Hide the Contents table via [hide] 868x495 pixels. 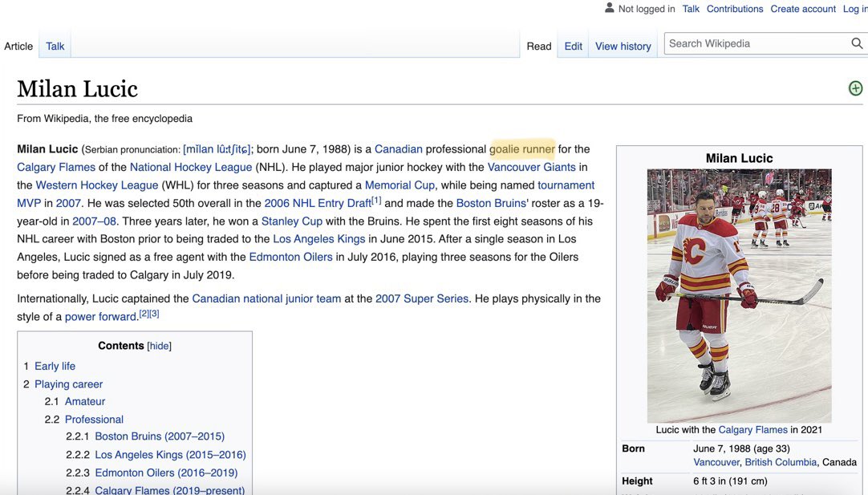159,346
